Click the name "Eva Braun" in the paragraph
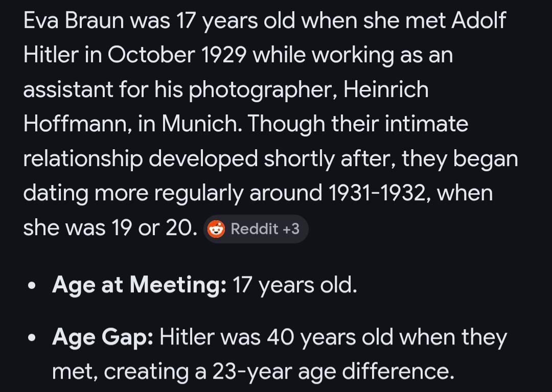Screen dimensions: 552x392 (73, 21)
